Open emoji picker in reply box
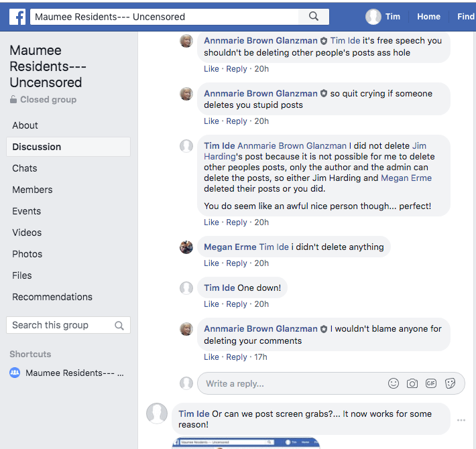Image resolution: width=476 pixels, height=449 pixels. coord(394,383)
